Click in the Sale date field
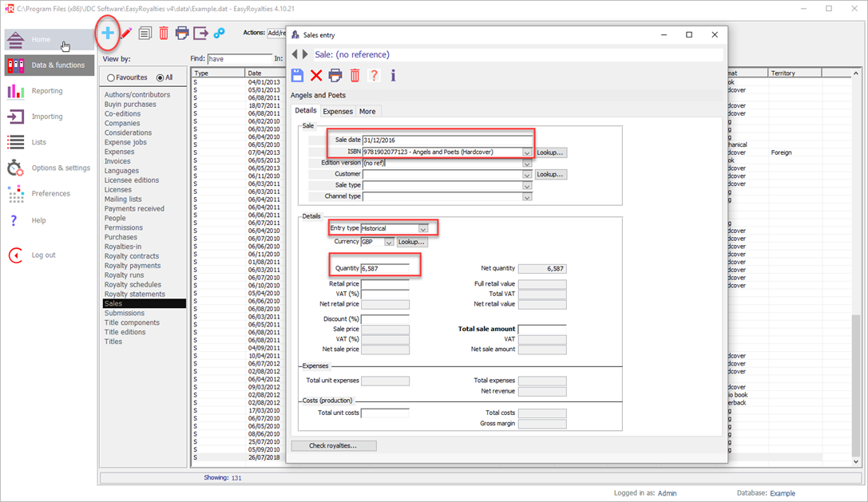The width and height of the screenshot is (868, 502). (446, 140)
